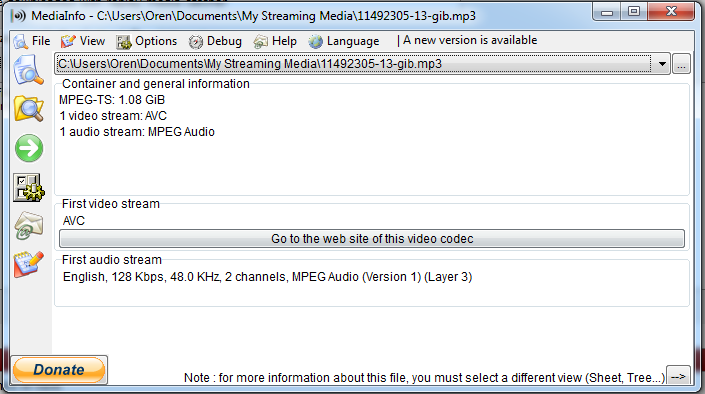Click the green export arrow icon

point(29,148)
